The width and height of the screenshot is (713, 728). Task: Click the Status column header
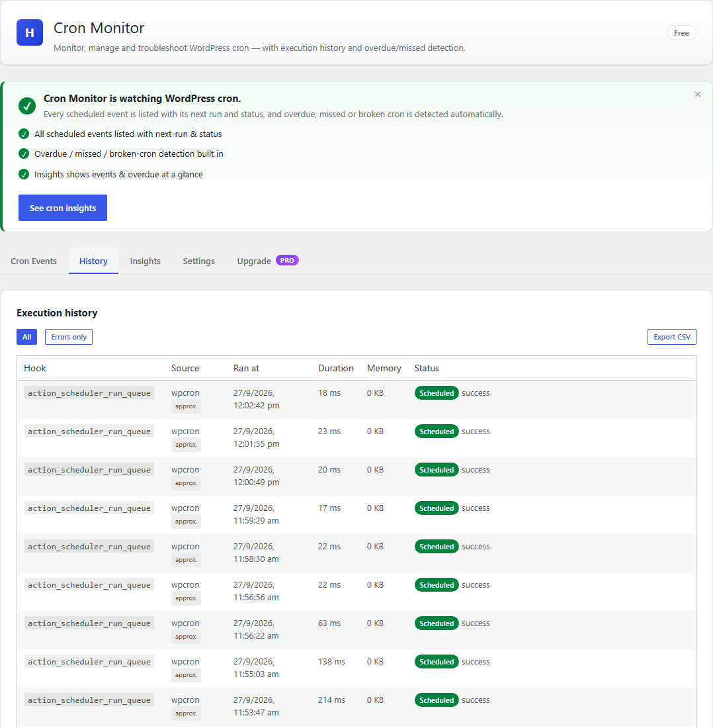pos(427,368)
